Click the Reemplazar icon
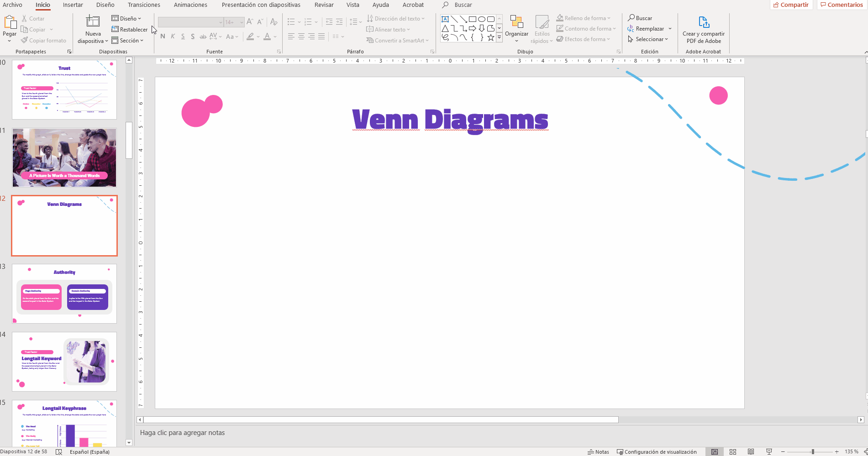 click(649, 28)
